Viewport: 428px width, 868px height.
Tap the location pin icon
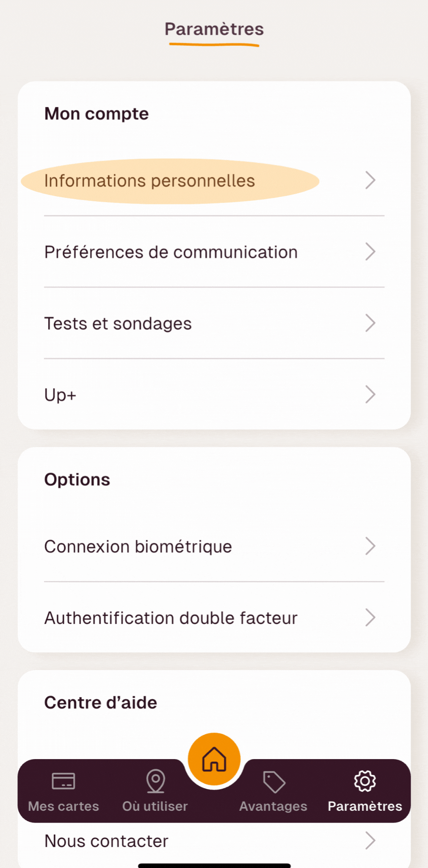[x=155, y=781]
